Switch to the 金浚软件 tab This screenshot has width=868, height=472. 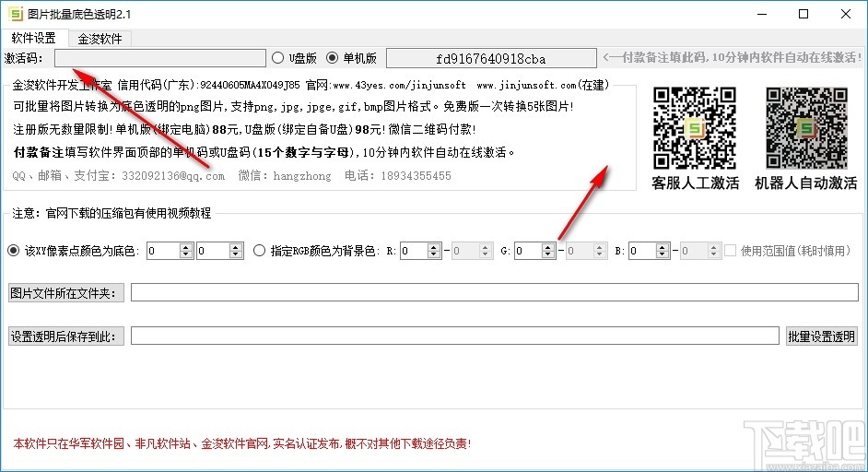click(x=100, y=38)
